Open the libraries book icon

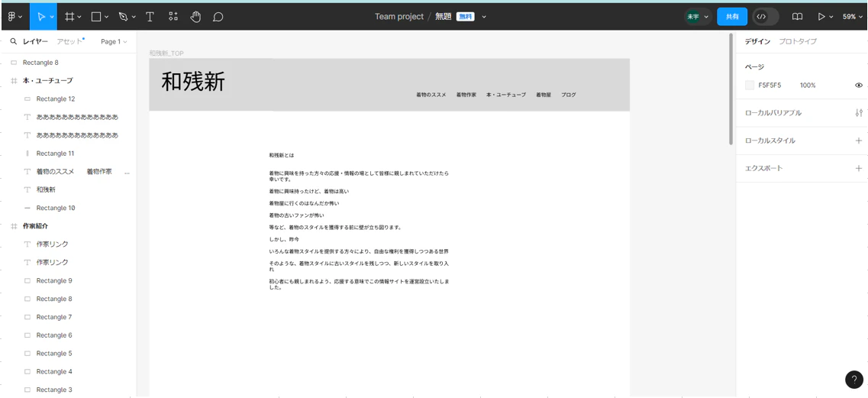click(x=797, y=17)
